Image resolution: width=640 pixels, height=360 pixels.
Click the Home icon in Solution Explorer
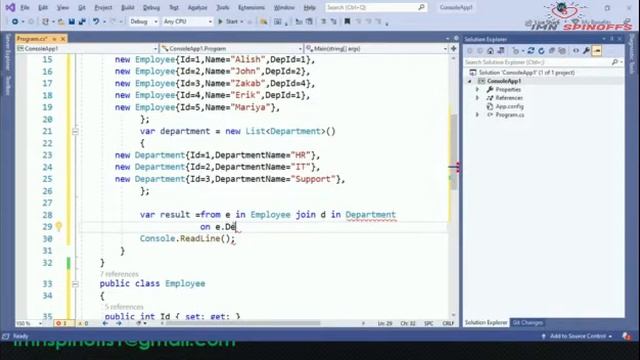click(x=490, y=51)
